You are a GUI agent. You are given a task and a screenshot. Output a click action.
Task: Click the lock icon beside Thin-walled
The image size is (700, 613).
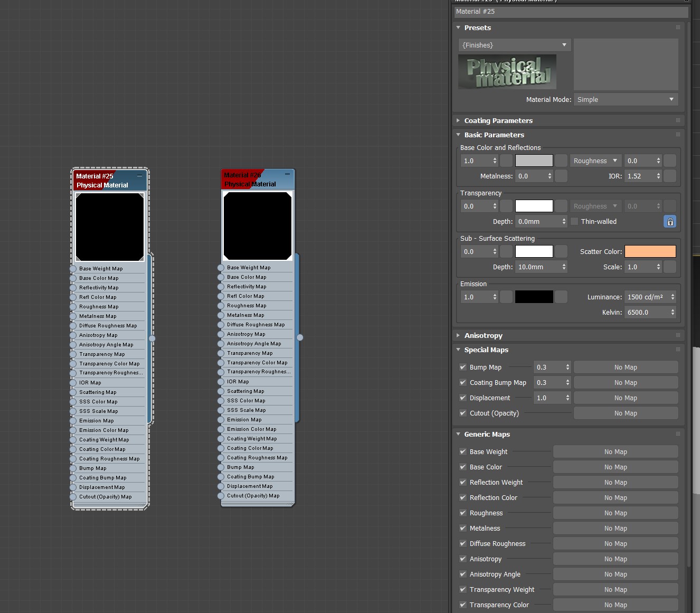(x=670, y=221)
